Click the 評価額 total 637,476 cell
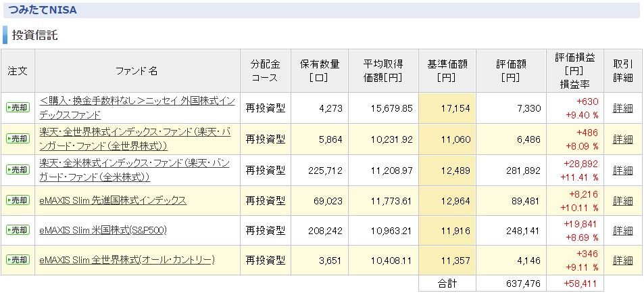644x293 pixels. [x=512, y=284]
